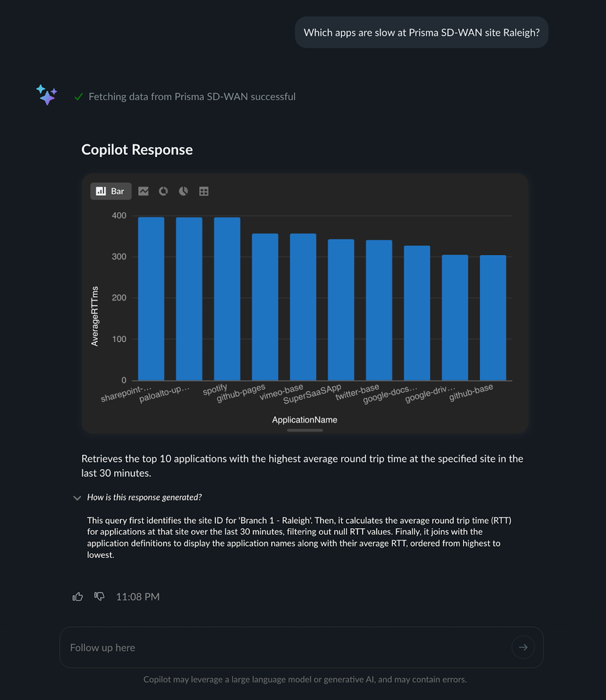The height and width of the screenshot is (700, 606).
Task: Select the Bar tab in the chart toolbar
Action: click(110, 191)
